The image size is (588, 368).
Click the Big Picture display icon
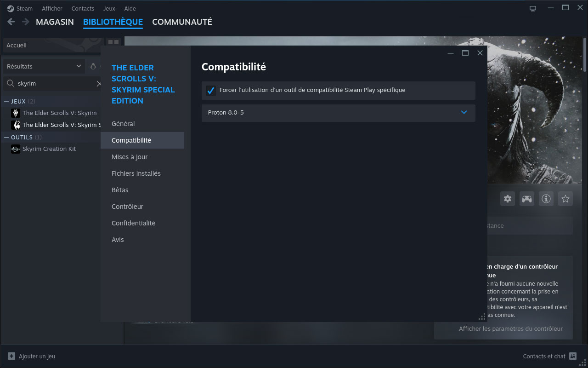[x=533, y=8]
